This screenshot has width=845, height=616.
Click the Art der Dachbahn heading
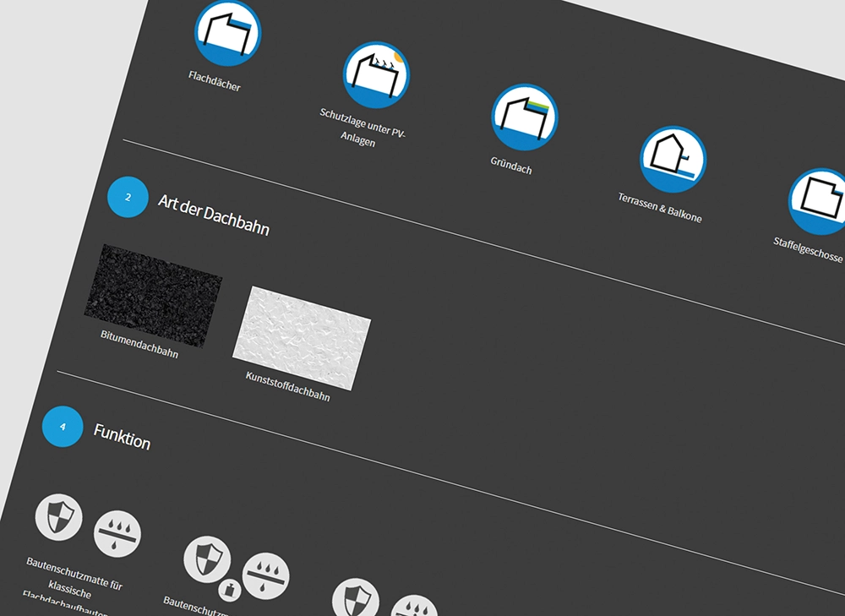pos(214,215)
